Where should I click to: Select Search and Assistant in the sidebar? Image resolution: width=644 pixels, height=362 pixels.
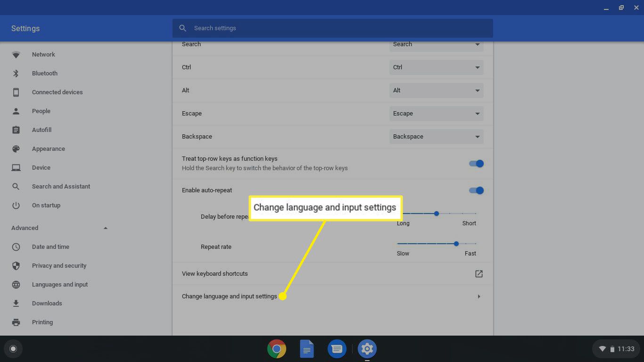point(61,187)
